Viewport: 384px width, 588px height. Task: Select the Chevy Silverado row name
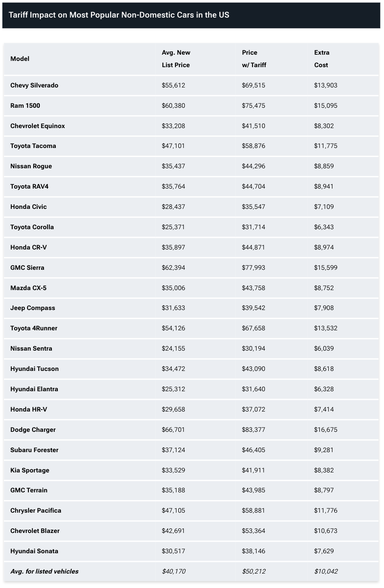[x=34, y=85]
